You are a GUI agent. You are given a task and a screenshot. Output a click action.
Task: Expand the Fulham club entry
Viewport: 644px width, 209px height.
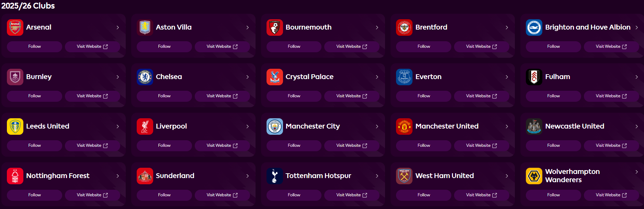[x=636, y=77]
